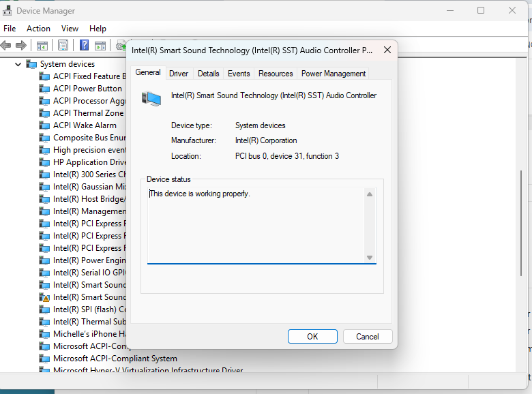The width and height of the screenshot is (532, 394).
Task: Click icon beside ACPI Thermal Zone
Action: coord(44,113)
